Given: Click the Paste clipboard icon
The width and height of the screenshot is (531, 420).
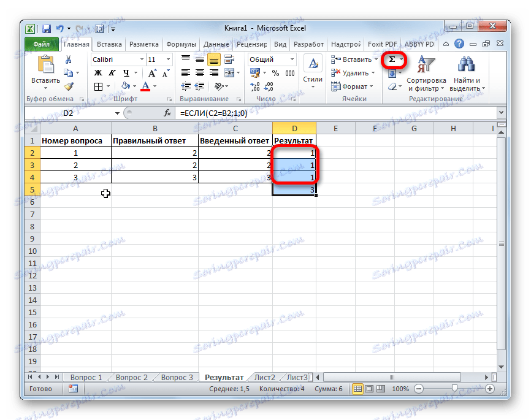Looking at the screenshot, I should pos(45,64).
